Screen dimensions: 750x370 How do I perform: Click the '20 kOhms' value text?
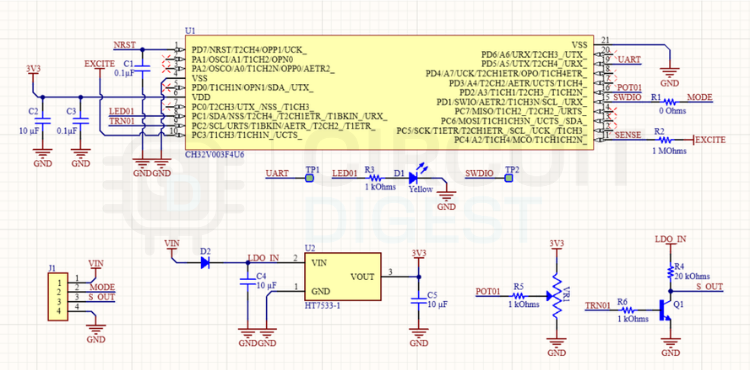point(692,276)
